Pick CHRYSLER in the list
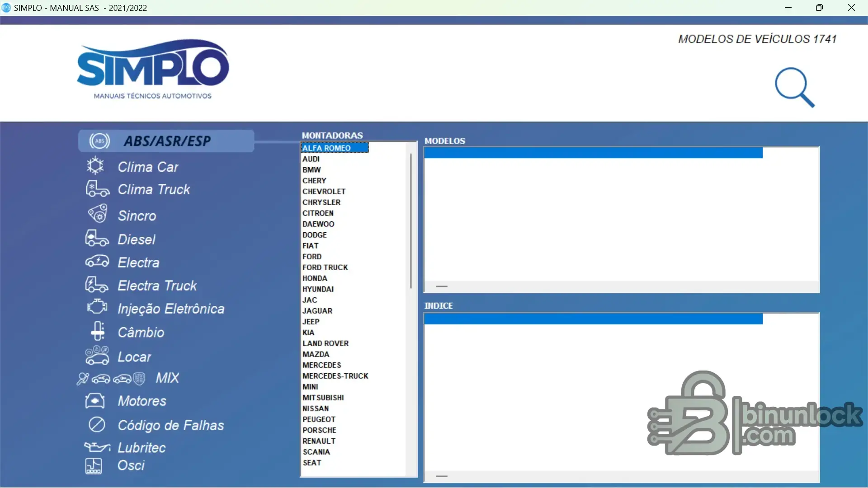The width and height of the screenshot is (868, 488). point(321,202)
